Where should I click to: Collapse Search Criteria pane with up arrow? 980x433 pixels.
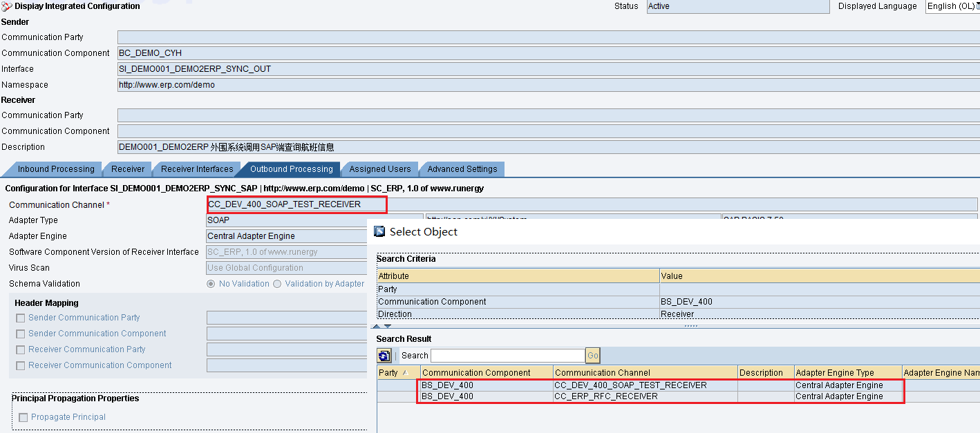[x=377, y=326]
